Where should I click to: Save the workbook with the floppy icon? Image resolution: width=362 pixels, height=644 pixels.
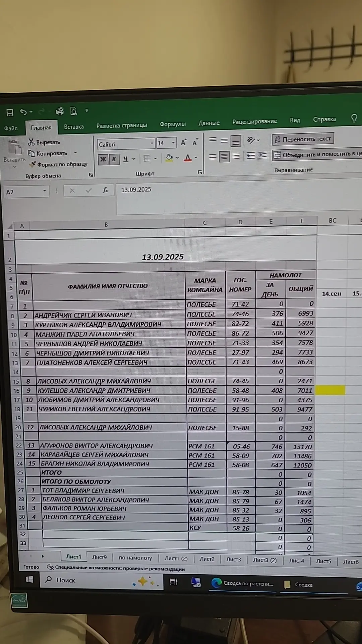coord(10,112)
